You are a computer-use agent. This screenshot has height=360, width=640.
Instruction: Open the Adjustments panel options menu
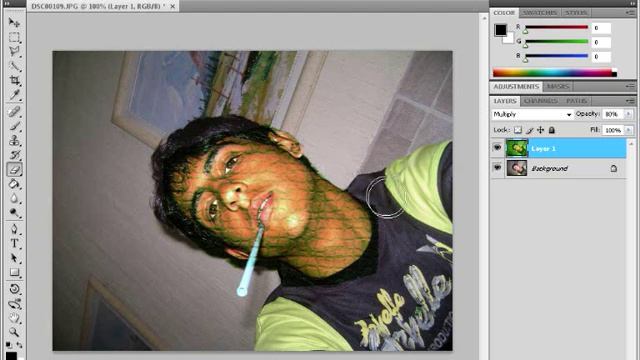click(630, 86)
